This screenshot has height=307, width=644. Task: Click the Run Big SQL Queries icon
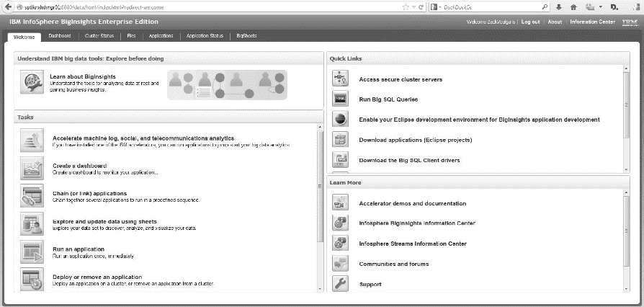click(340, 99)
